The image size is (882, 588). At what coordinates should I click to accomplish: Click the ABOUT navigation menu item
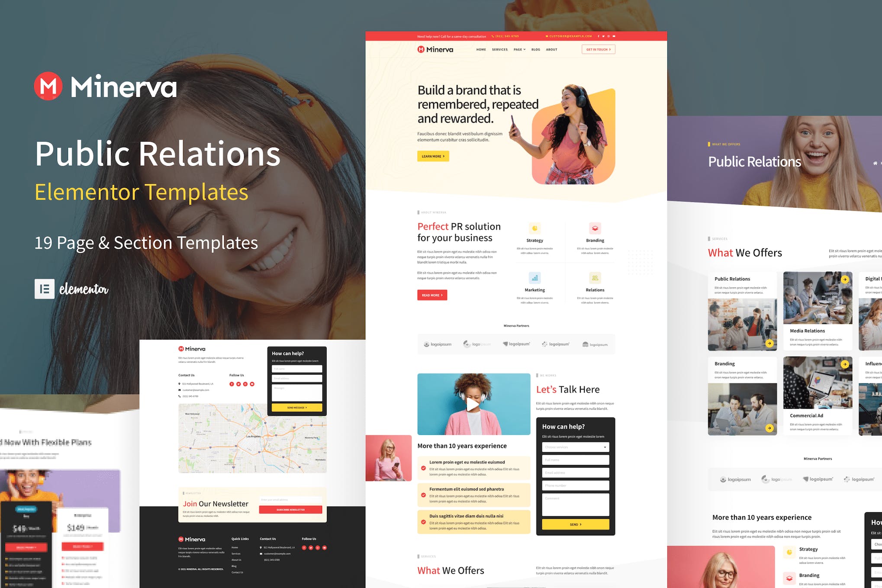tap(552, 51)
